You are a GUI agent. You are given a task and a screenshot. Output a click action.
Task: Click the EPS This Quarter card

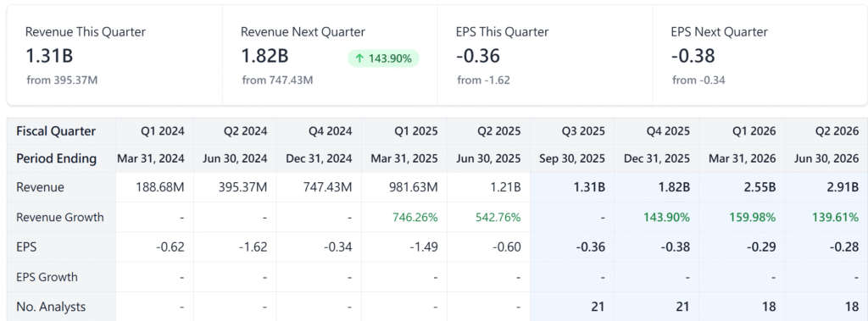(545, 55)
